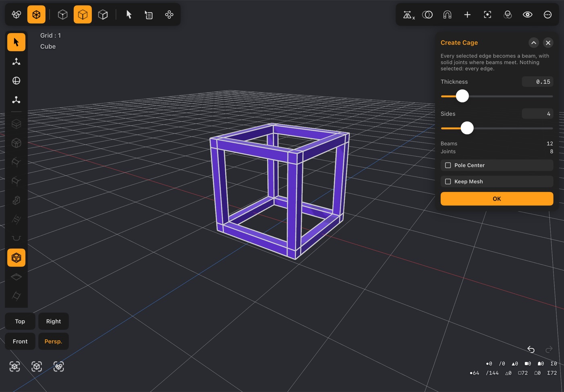The image size is (564, 392).
Task: Switch to Top view
Action: point(20,321)
